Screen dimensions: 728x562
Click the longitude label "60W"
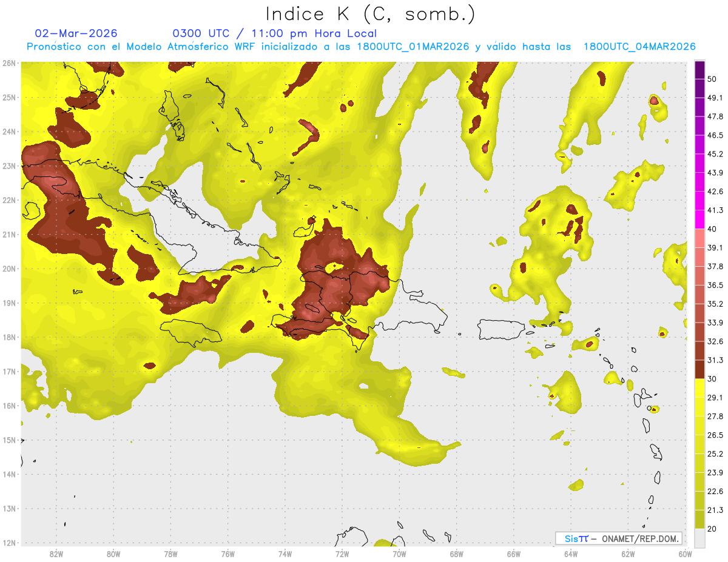(685, 554)
